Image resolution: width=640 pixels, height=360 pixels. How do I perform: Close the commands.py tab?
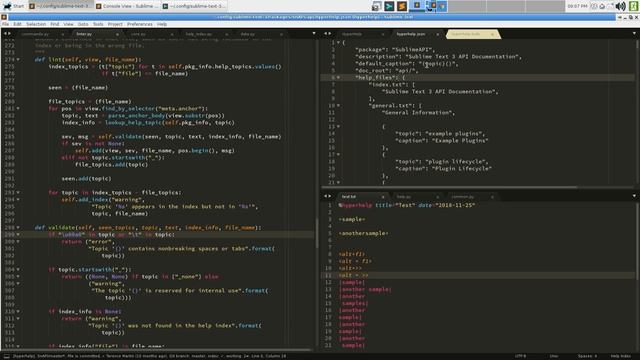pos(62,34)
